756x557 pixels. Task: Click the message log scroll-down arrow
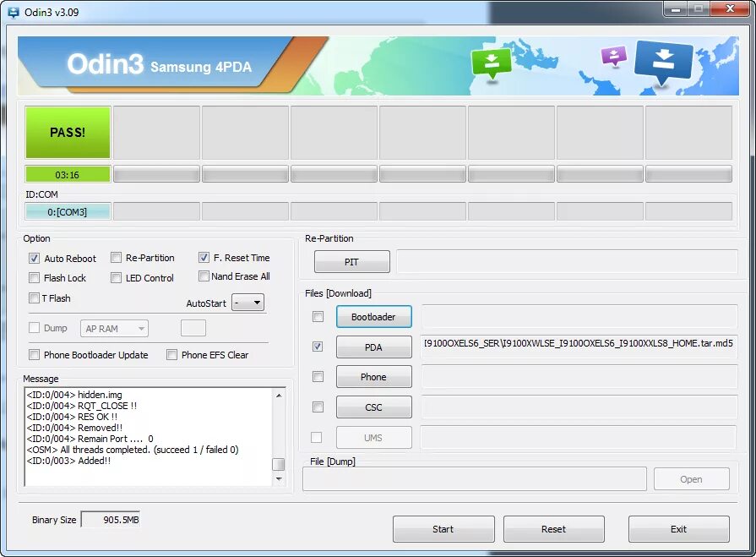[279, 479]
